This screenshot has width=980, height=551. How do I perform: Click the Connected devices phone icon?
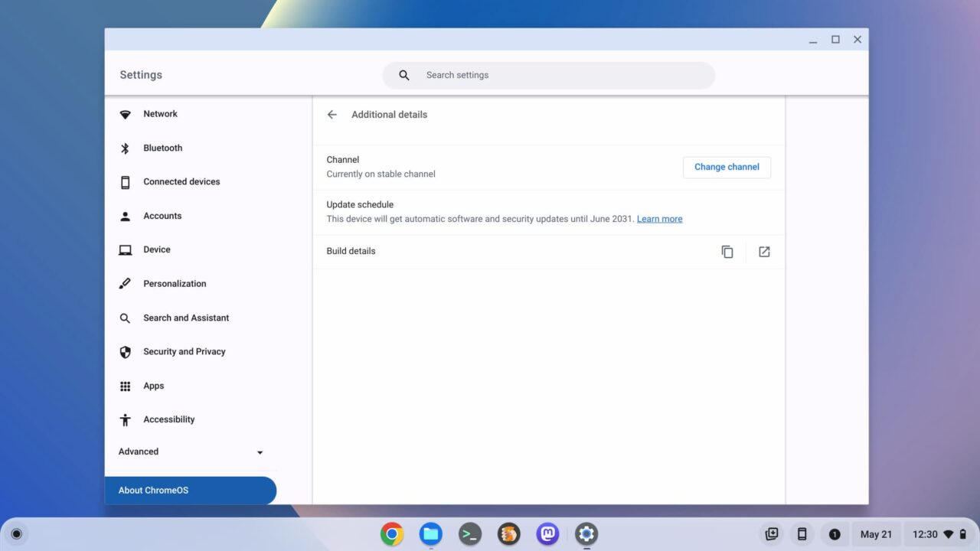click(126, 182)
